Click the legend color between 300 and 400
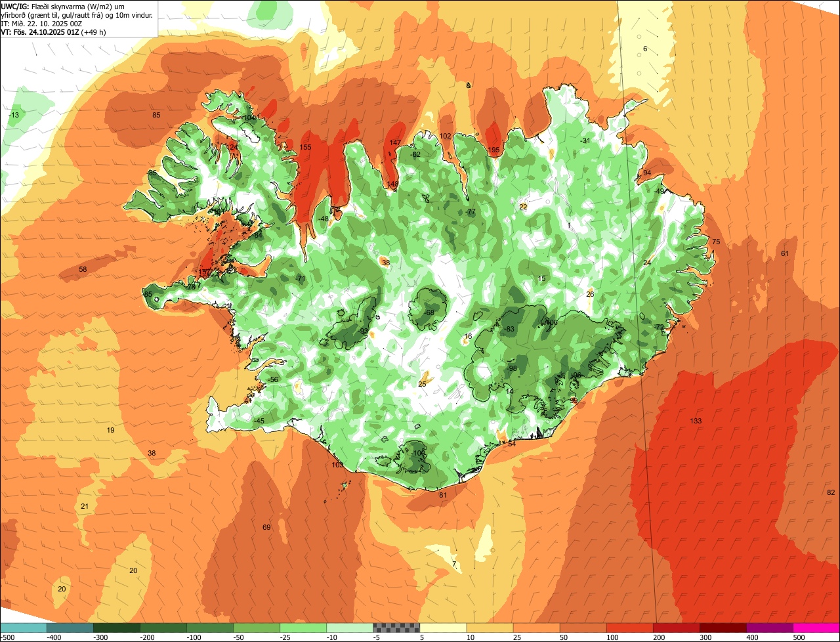Screen dimensions: 840x642 pyautogui.click(x=723, y=628)
